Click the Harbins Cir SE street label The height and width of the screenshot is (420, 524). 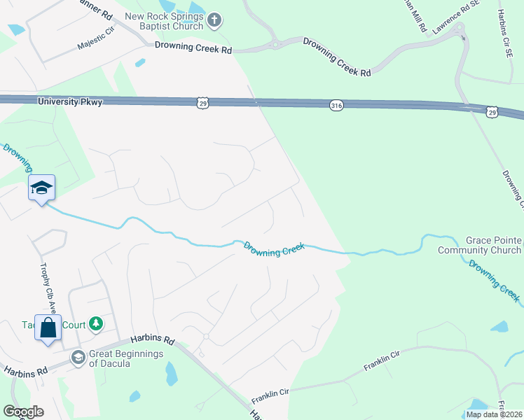coord(504,34)
